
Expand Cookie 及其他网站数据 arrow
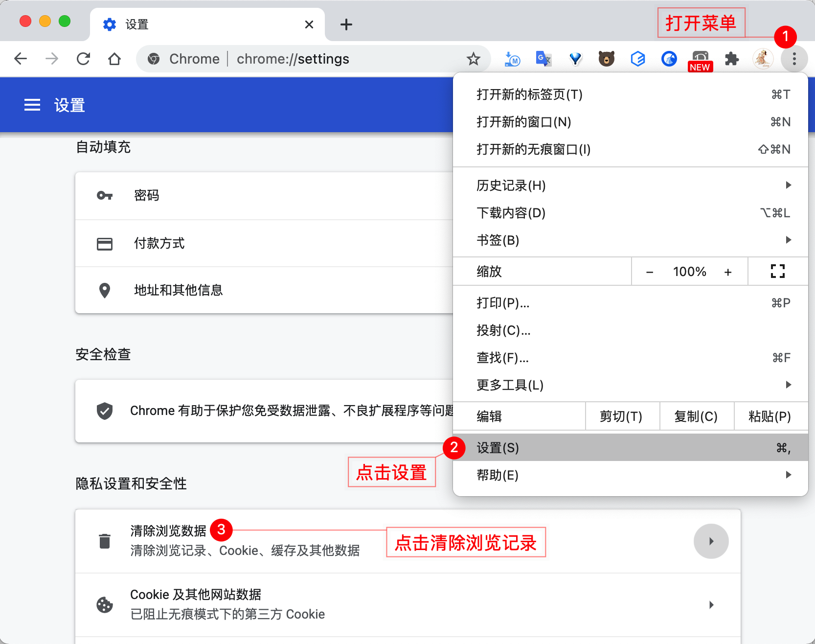point(711,605)
